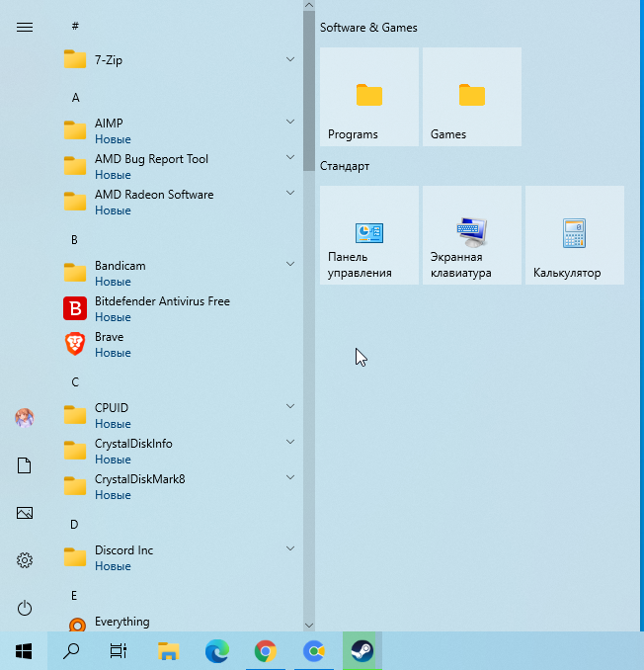Viewport: 644px width, 670px height.
Task: Click the app list scrollbar thumb
Action: tap(309, 91)
